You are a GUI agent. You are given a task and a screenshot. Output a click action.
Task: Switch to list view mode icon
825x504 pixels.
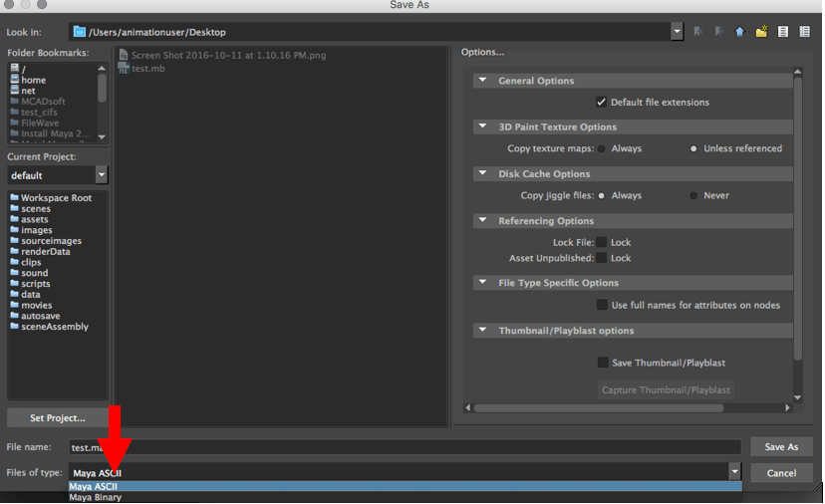[x=783, y=32]
